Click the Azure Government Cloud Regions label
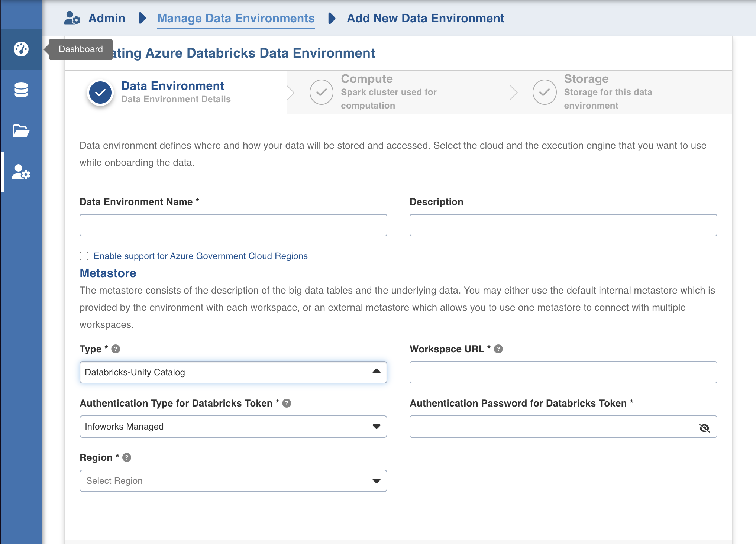The image size is (756, 544). point(201,256)
